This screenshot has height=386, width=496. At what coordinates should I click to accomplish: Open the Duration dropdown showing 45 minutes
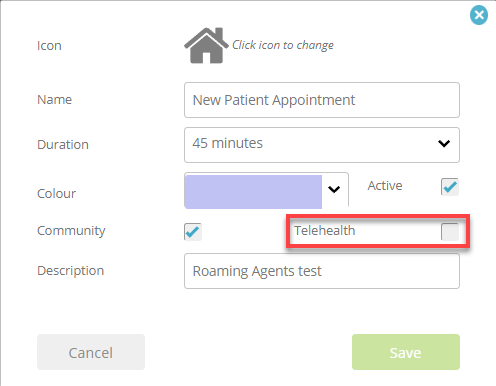[322, 145]
